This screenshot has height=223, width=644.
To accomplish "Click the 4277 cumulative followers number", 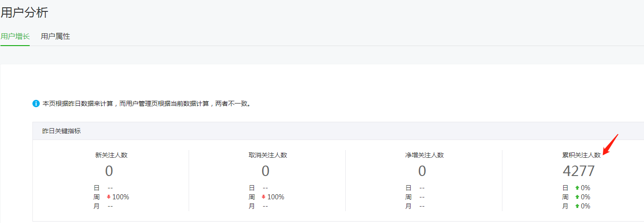I will [x=579, y=171].
